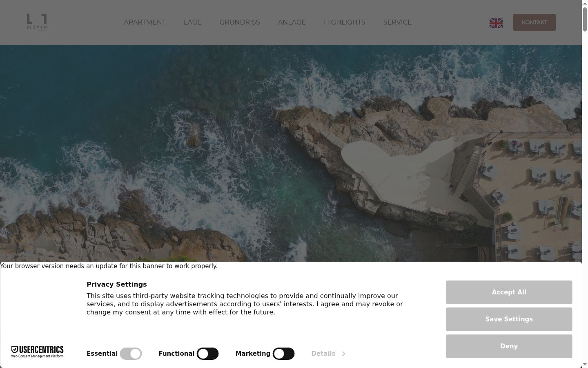This screenshot has height=368, width=588.
Task: Expand the Details section
Action: (328, 354)
